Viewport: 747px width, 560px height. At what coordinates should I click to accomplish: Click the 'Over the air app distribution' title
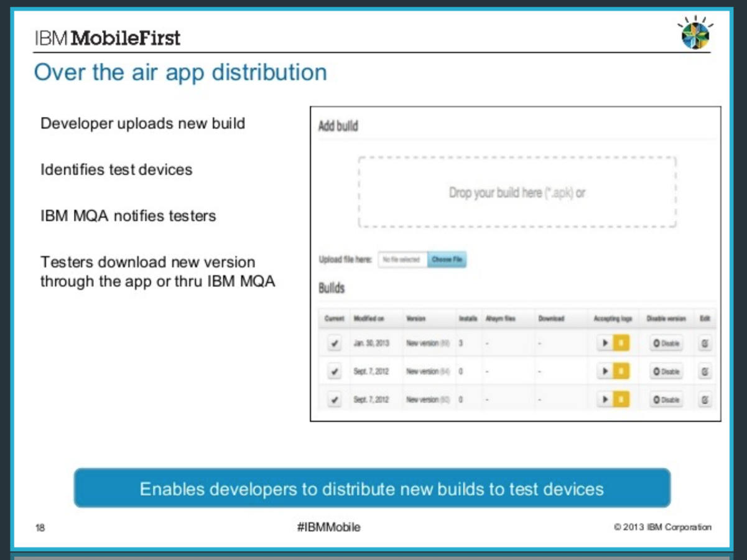pos(180,72)
